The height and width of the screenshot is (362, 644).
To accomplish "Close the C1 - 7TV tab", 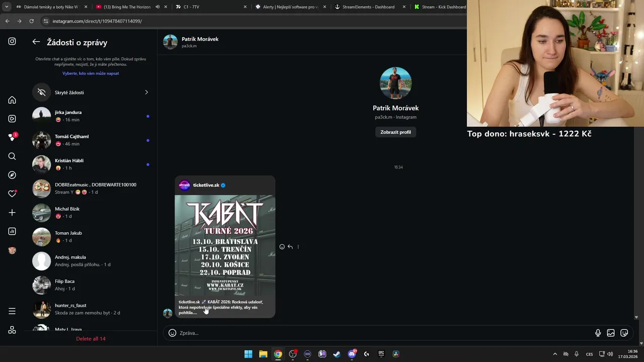I will point(245,7).
